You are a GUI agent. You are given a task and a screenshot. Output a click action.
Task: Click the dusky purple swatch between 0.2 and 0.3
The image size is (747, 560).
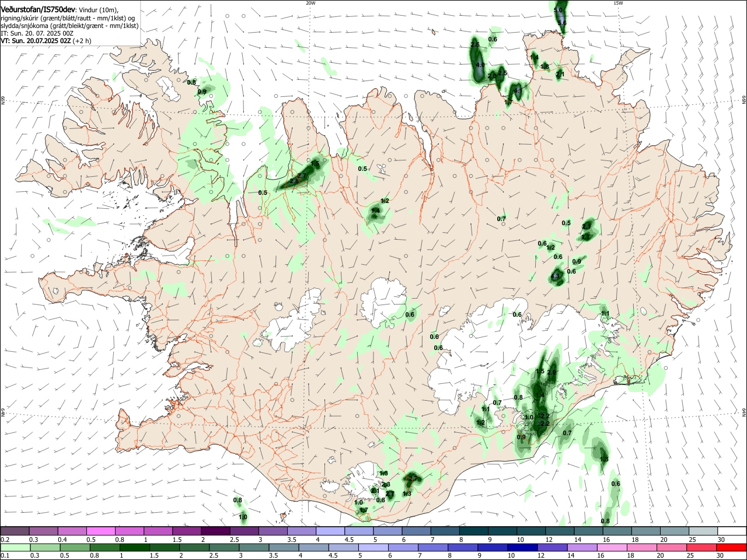pyautogui.click(x=15, y=531)
